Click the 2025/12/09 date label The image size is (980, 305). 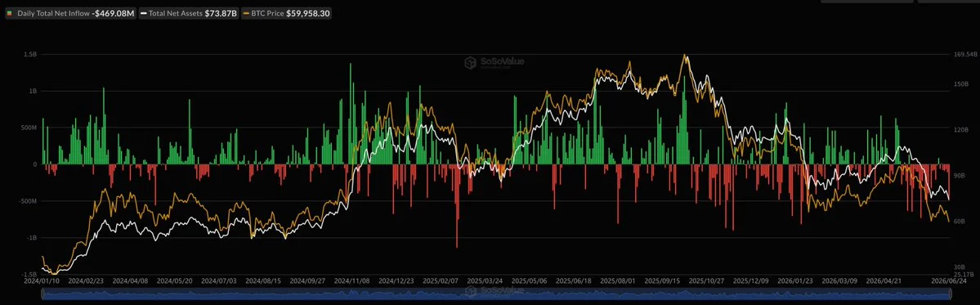pos(752,281)
